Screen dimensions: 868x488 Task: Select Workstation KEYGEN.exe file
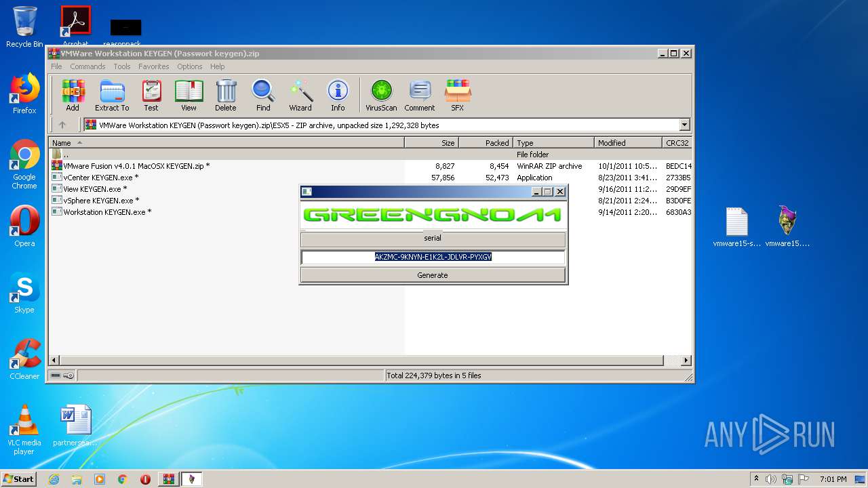point(174,212)
